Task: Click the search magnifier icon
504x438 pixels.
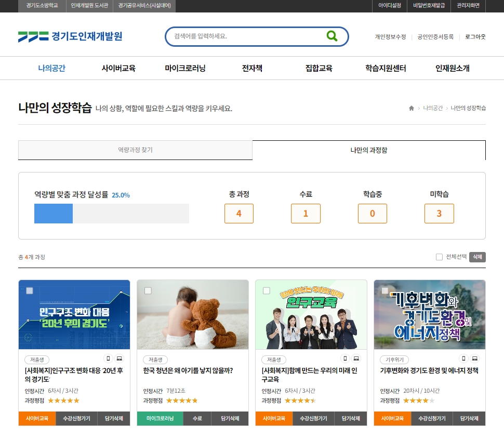Action: [331, 36]
